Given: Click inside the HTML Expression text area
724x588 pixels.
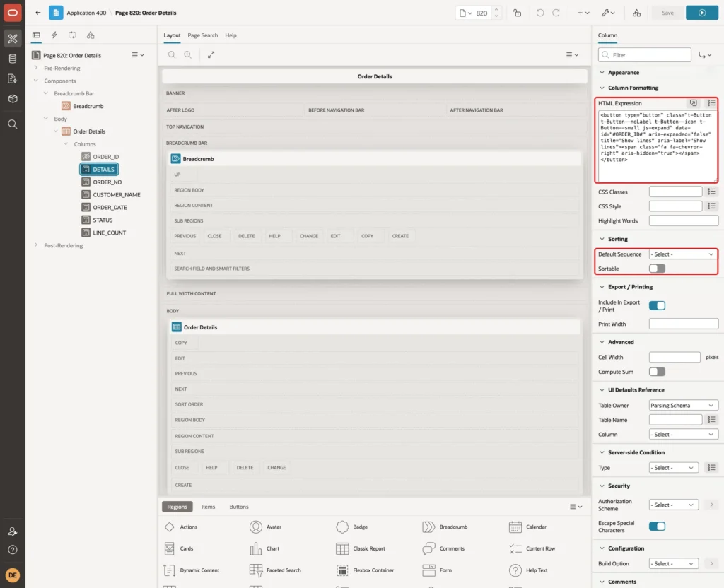Looking at the screenshot, I should (657, 146).
